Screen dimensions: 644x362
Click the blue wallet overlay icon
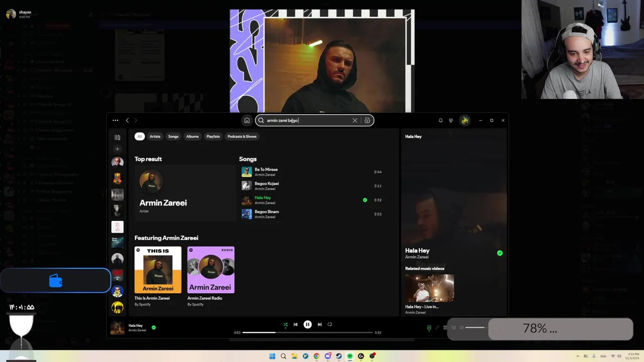point(56,281)
